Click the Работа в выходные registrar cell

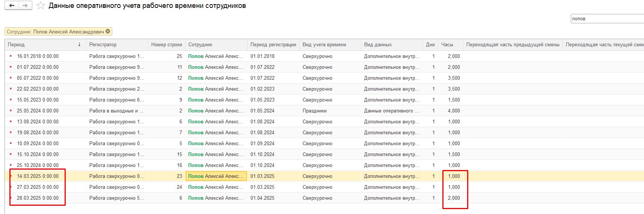click(116, 111)
